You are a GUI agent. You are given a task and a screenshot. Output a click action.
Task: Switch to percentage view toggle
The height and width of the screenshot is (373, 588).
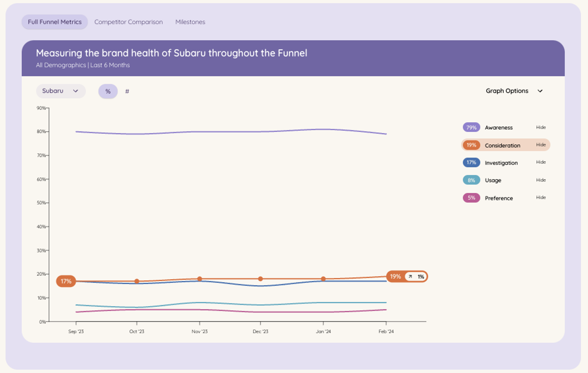click(108, 91)
